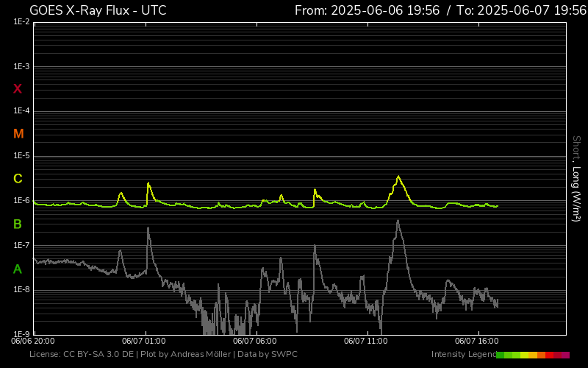Viewport: 588px width, 368px height.
Task: Click the orange M flare class label
Action: (18, 134)
